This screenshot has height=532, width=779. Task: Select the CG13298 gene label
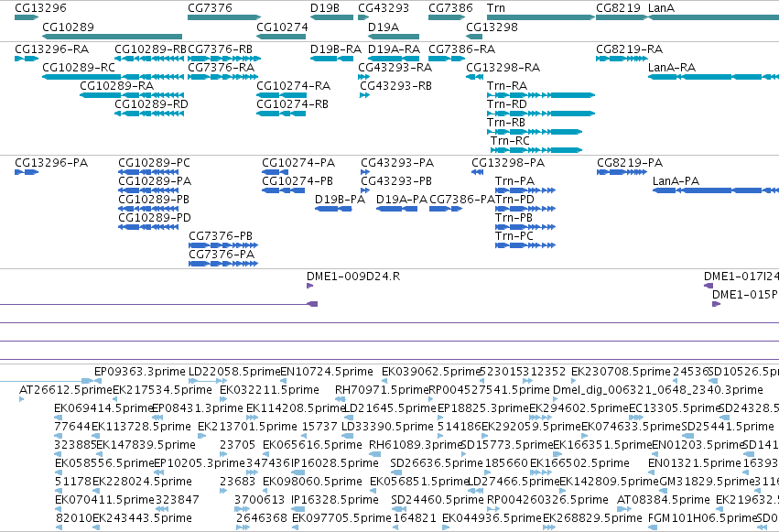[x=492, y=27]
